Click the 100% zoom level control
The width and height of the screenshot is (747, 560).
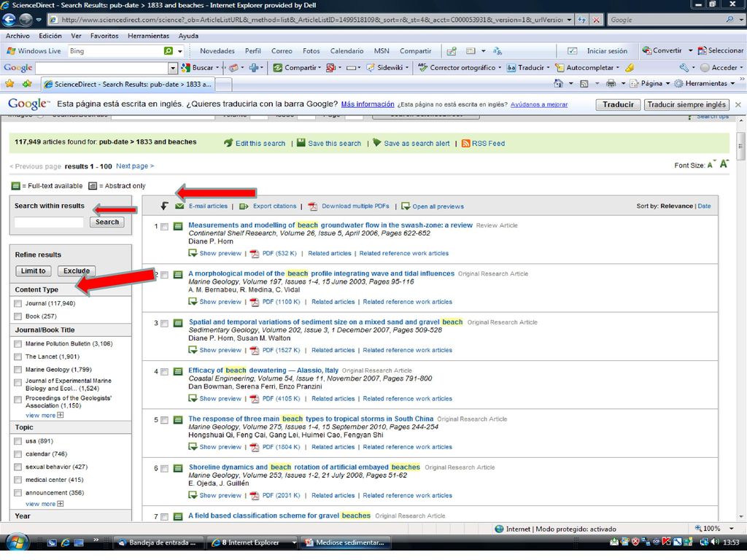click(x=714, y=529)
